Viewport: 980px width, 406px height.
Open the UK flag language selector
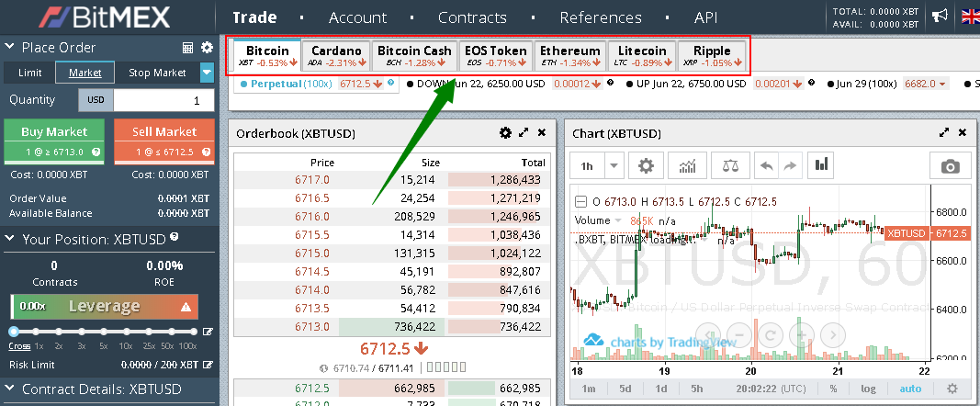point(970,17)
